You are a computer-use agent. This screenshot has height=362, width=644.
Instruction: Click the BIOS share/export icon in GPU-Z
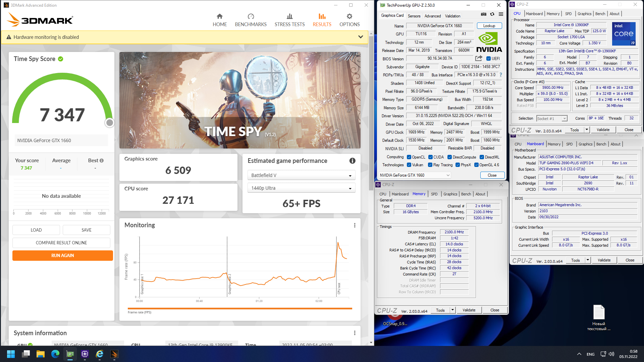pyautogui.click(x=479, y=58)
